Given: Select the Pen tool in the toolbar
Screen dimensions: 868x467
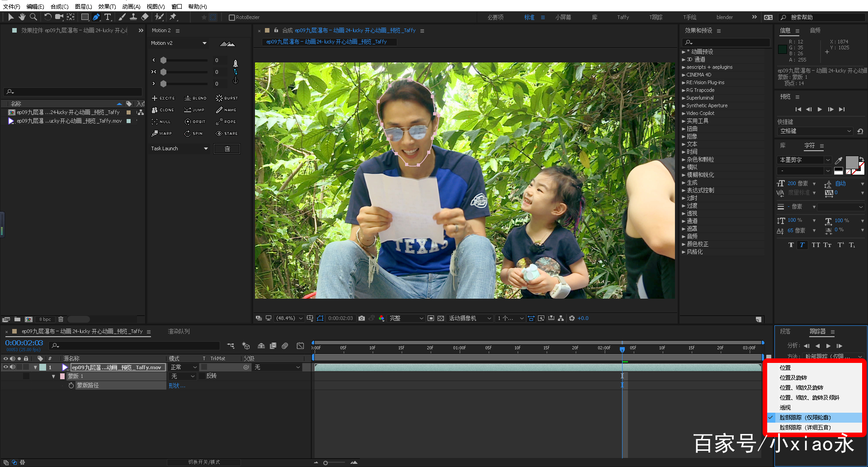Looking at the screenshot, I should [96, 17].
